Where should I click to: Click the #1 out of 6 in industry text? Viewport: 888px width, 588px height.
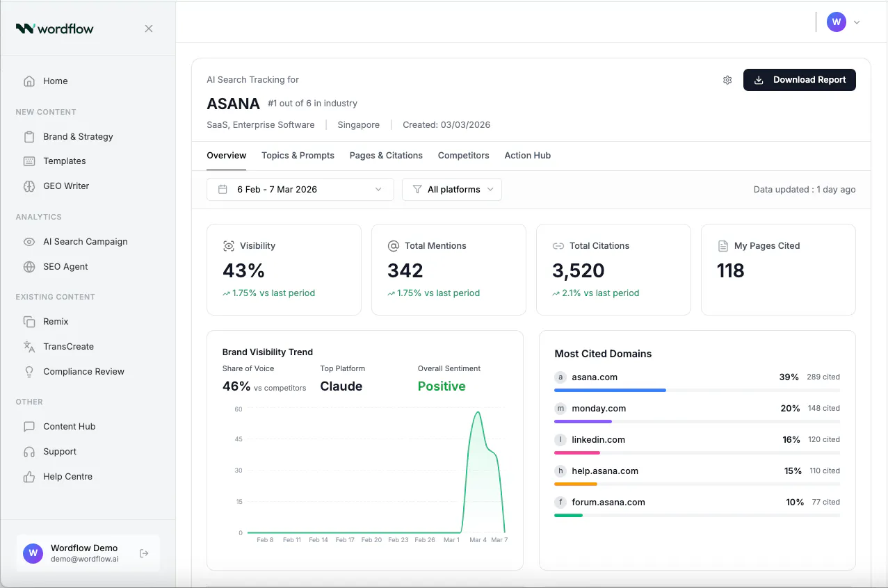tap(312, 104)
